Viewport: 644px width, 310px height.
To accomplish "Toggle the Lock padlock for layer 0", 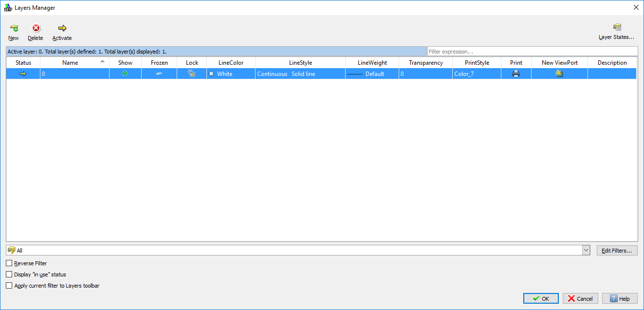I will tap(192, 73).
